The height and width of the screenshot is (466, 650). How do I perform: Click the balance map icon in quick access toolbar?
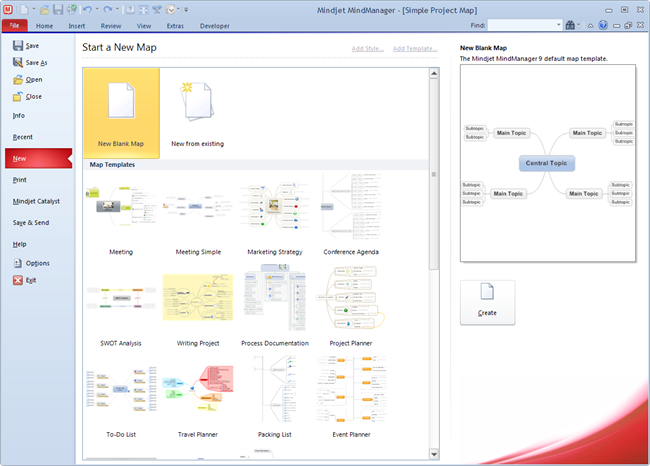157,9
